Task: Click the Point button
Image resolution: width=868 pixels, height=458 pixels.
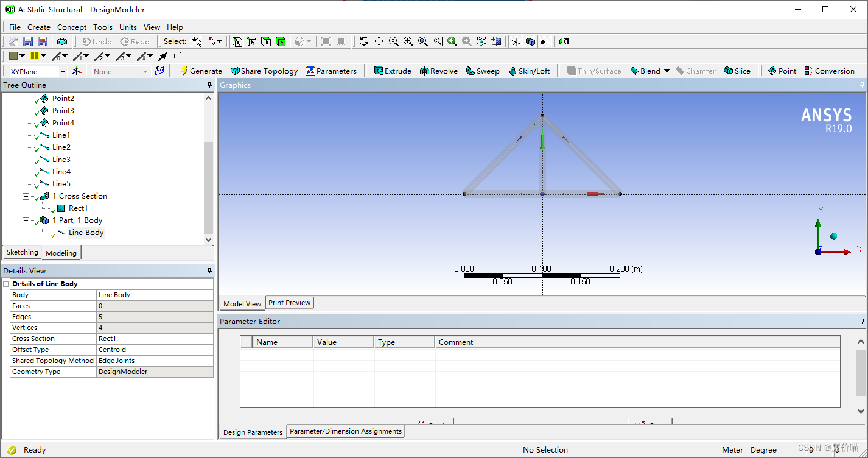Action: [782, 71]
